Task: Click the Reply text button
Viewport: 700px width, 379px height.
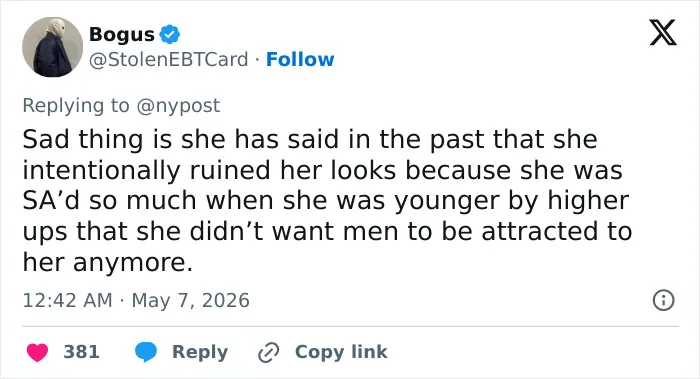Action: pos(200,352)
